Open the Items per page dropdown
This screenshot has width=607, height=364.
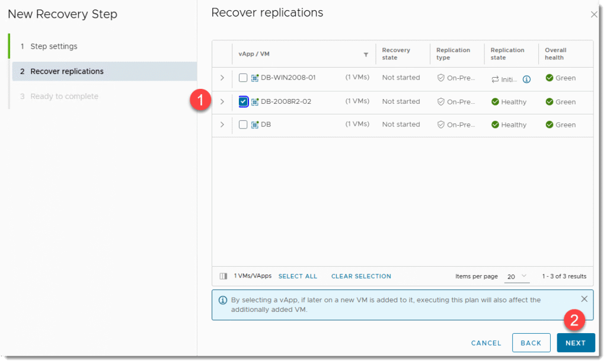[x=516, y=276]
